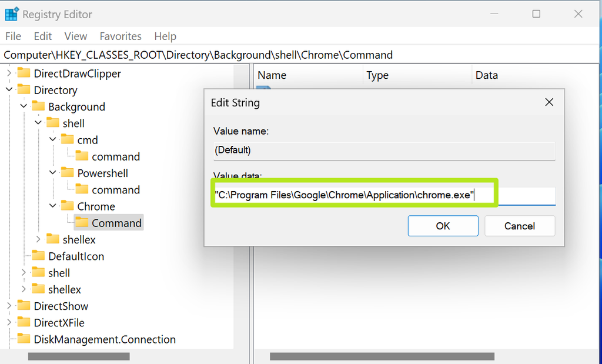The image size is (602, 364).
Task: Open the View menu
Action: click(75, 36)
